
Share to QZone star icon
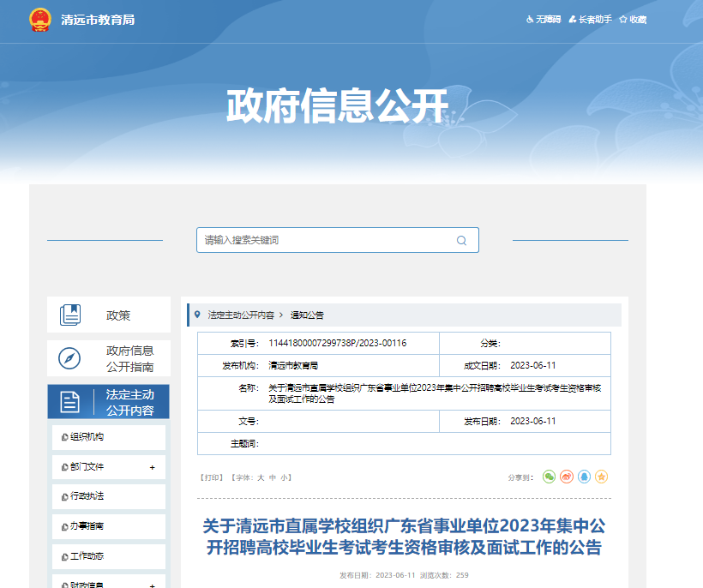tap(602, 477)
